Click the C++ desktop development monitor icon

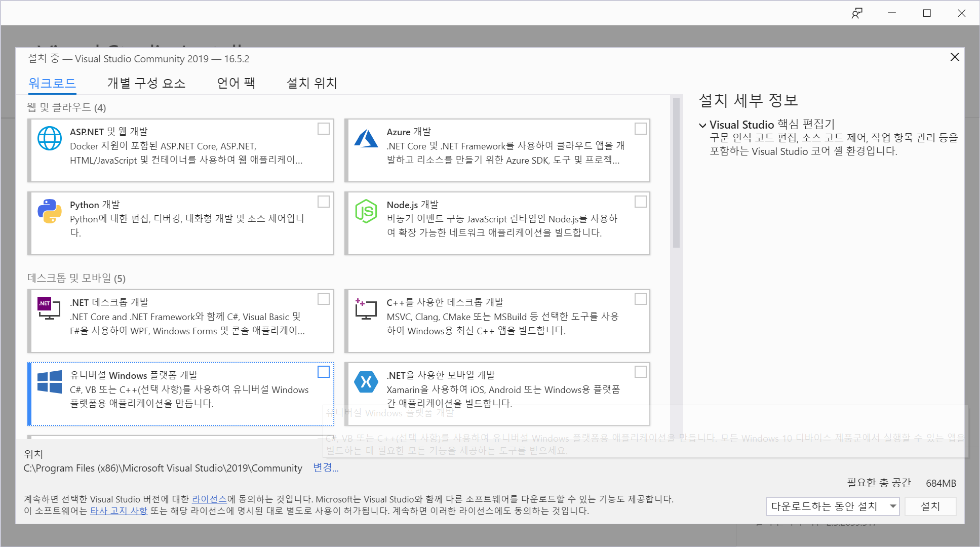pyautogui.click(x=366, y=308)
